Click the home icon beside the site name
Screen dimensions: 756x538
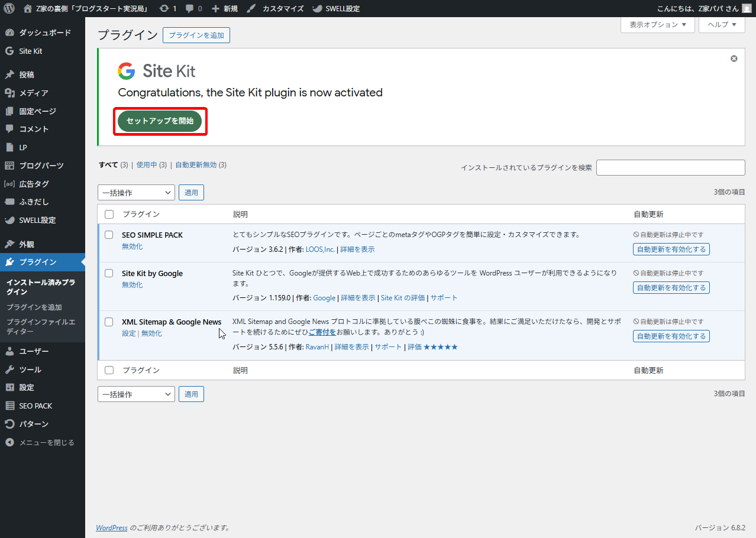28,8
